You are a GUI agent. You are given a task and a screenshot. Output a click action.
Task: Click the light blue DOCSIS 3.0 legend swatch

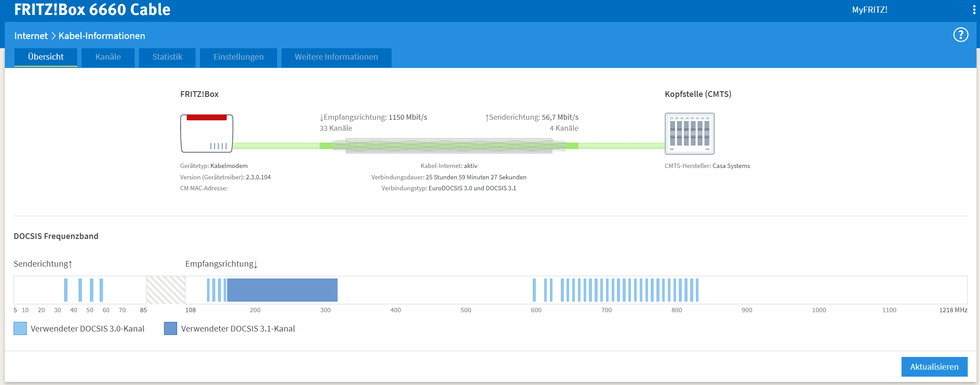(20, 328)
